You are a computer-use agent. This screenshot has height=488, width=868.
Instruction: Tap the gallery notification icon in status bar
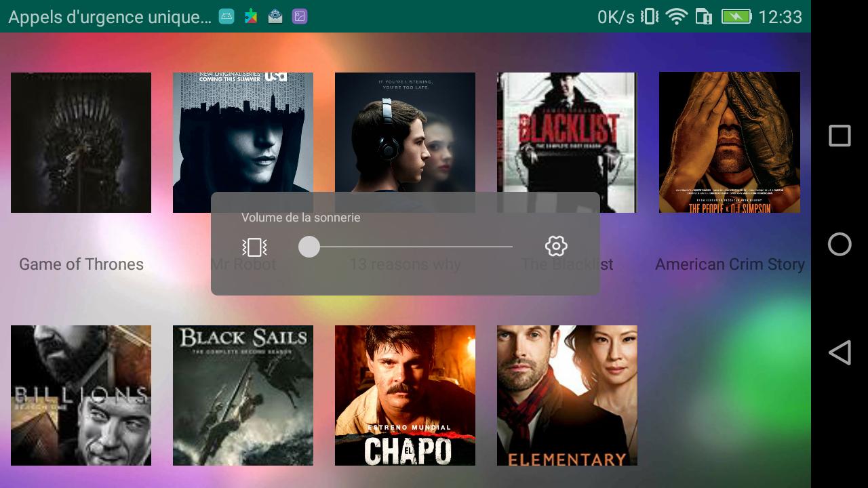299,17
